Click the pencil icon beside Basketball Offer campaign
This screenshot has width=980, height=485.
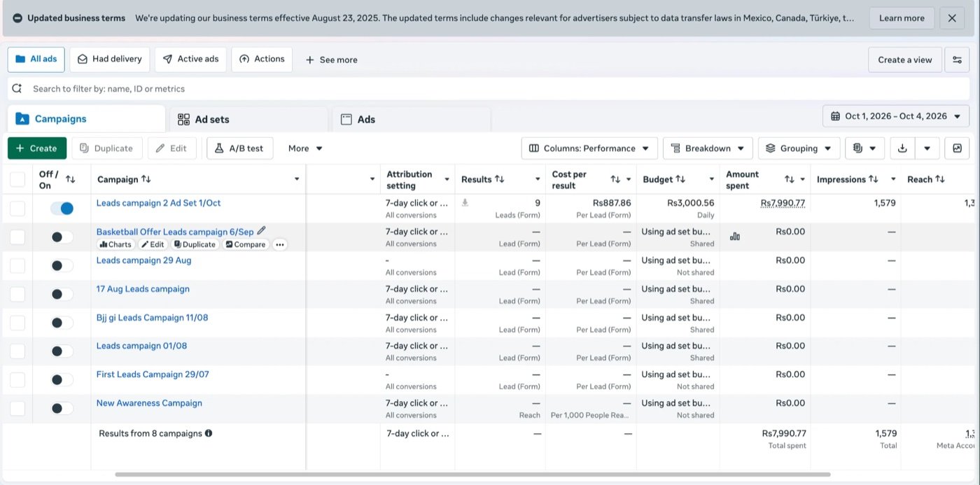(x=262, y=230)
